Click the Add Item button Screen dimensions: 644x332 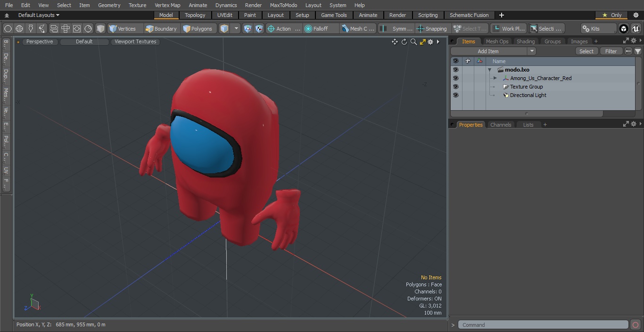488,51
